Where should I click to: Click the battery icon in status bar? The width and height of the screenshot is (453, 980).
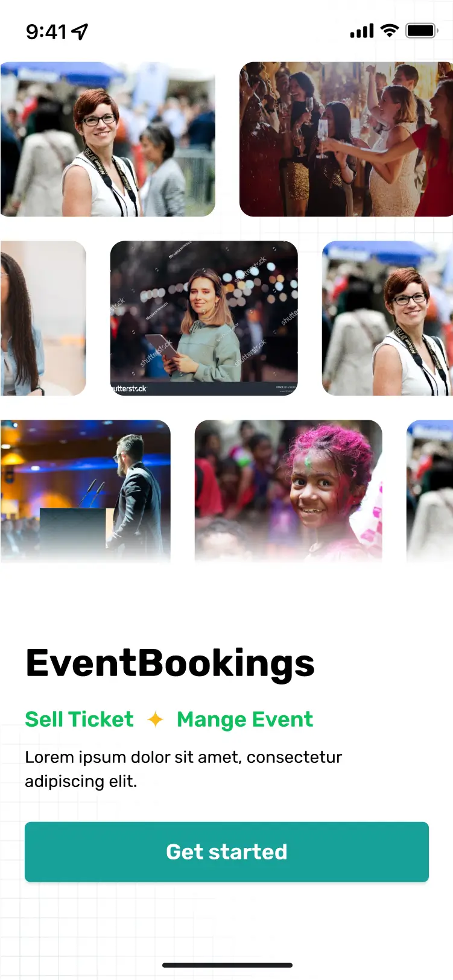[422, 31]
